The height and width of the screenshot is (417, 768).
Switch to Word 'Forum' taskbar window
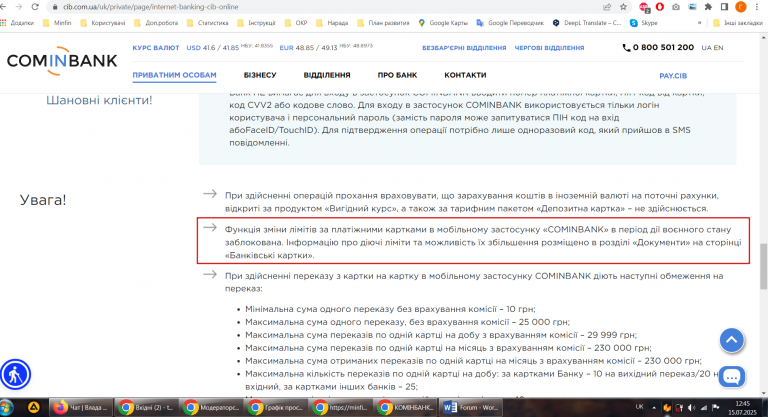point(469,407)
